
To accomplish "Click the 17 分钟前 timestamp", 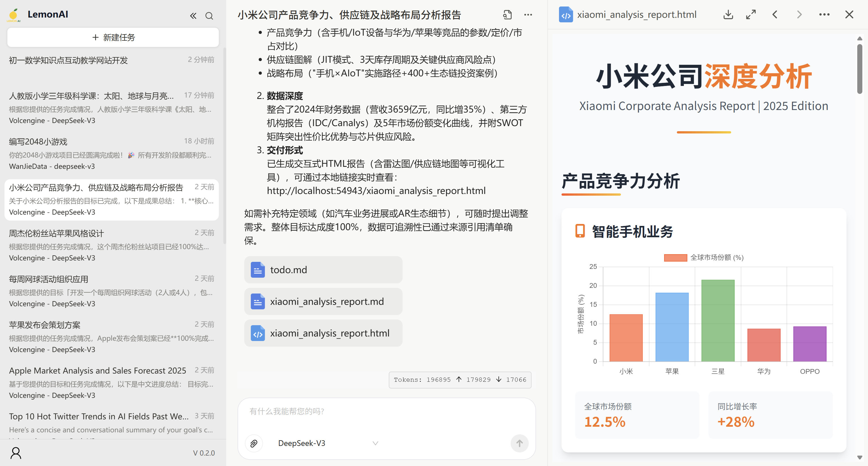I will (x=199, y=95).
